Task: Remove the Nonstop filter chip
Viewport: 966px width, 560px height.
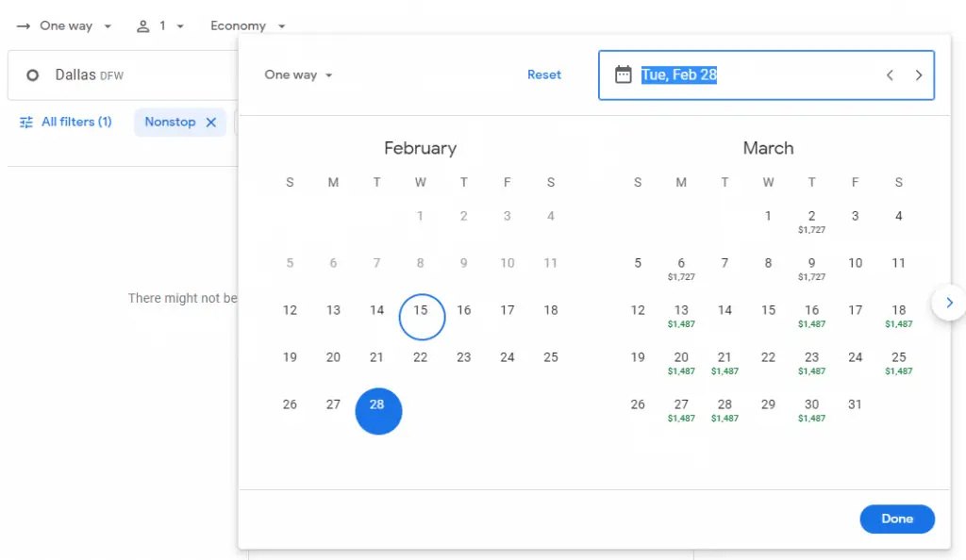Action: click(x=211, y=123)
